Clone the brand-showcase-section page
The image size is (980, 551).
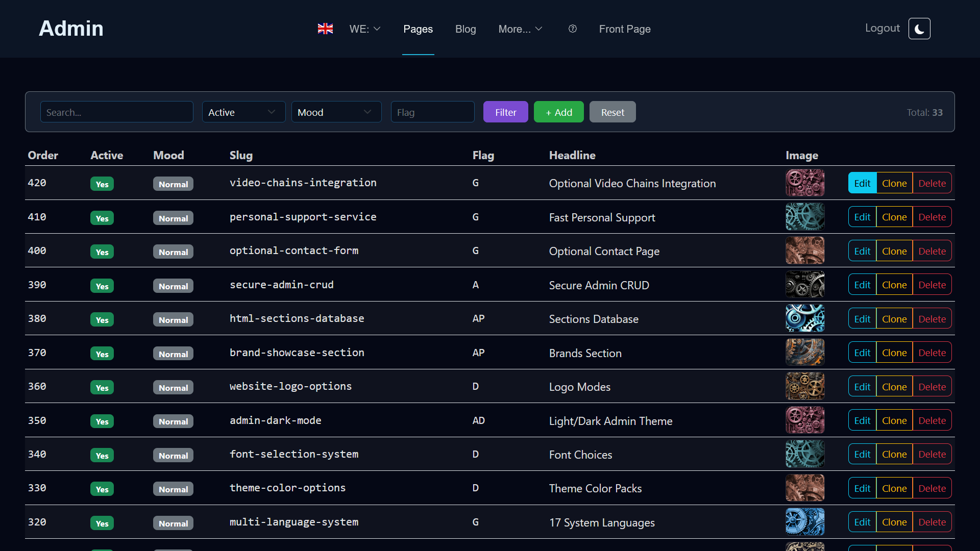894,353
